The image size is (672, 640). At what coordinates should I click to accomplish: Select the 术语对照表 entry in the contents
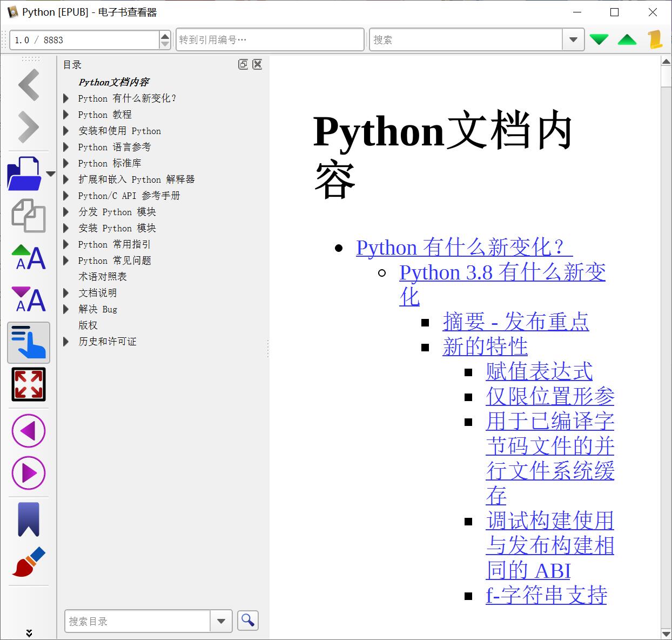(103, 276)
